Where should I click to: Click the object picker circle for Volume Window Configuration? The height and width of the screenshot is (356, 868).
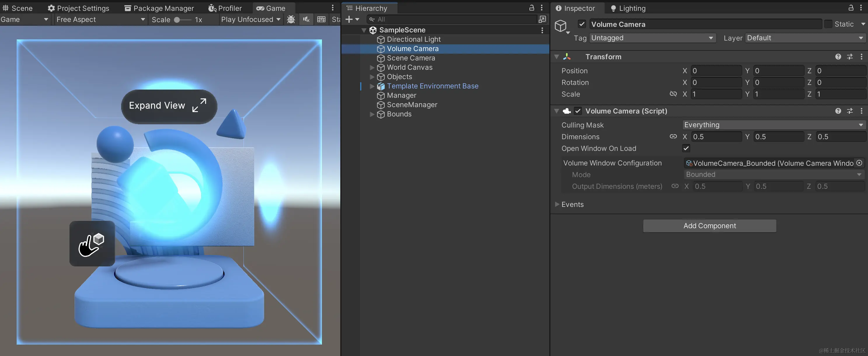[859, 163]
